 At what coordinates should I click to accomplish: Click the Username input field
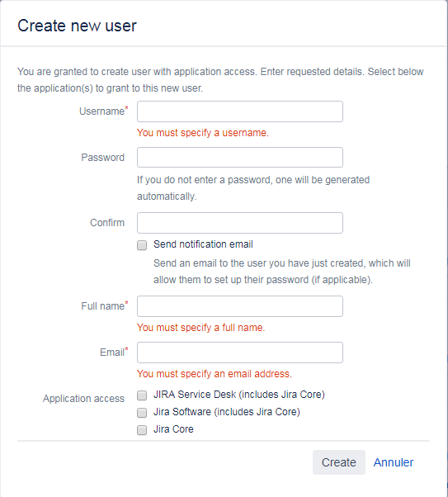click(240, 111)
